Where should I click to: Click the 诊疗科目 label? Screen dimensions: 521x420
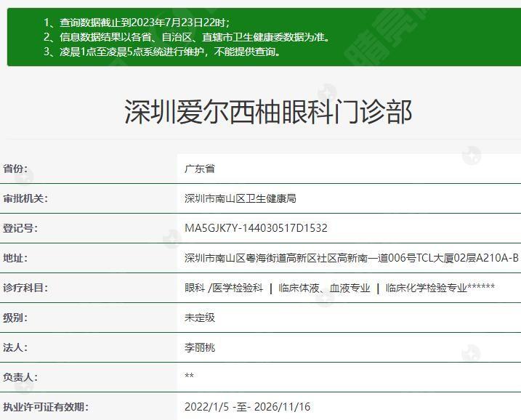point(25,288)
